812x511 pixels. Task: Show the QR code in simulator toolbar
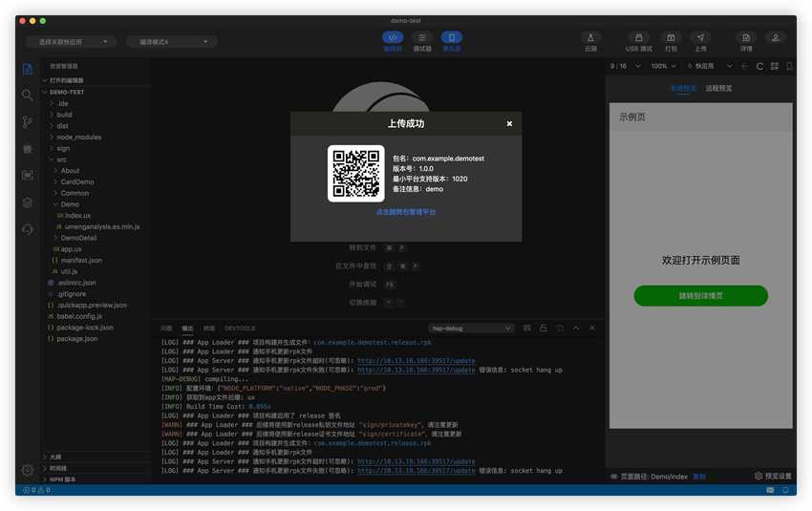774,66
